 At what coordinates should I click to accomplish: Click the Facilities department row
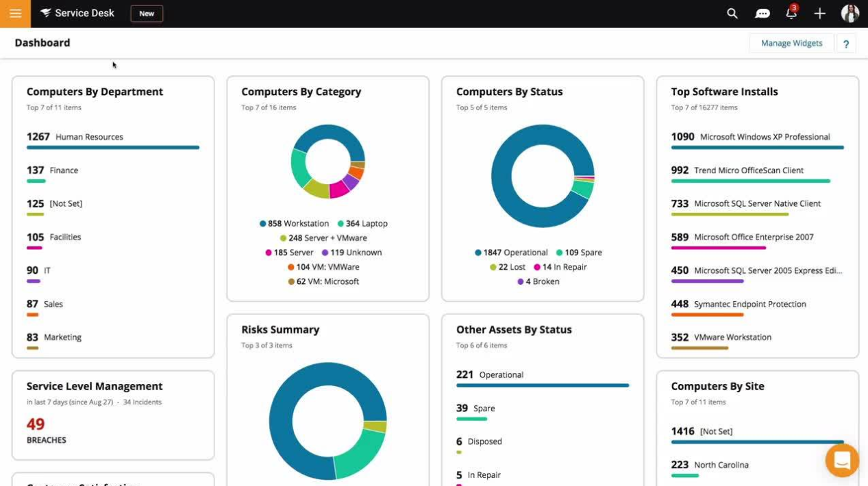(x=113, y=240)
